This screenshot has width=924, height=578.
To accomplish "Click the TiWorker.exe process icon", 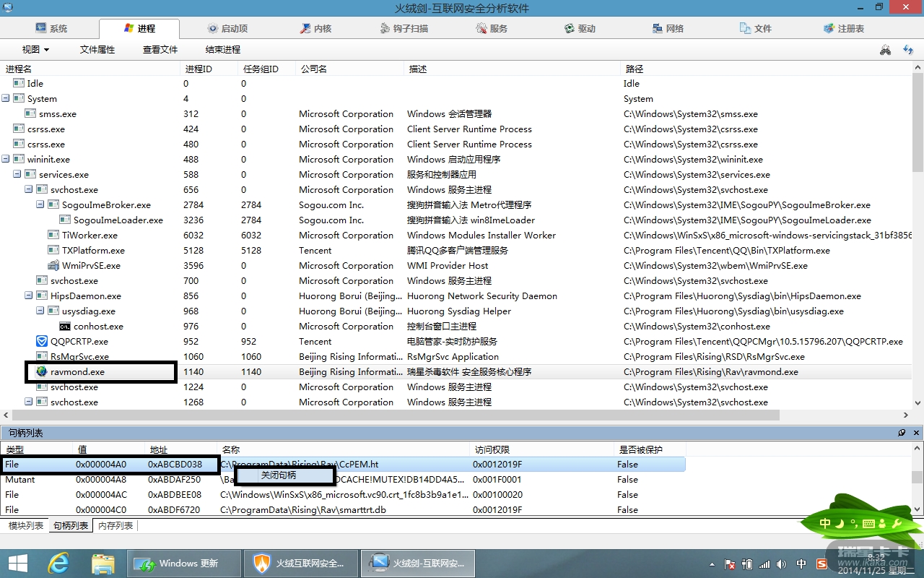I will click(53, 235).
